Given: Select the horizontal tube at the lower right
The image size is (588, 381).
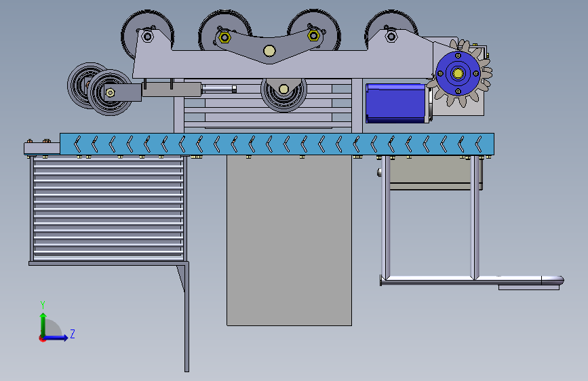Looking at the screenshot, I should coord(471,280).
